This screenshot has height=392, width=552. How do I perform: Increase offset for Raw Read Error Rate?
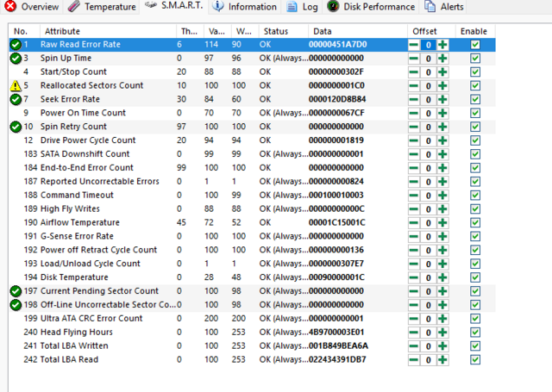pyautogui.click(x=442, y=45)
